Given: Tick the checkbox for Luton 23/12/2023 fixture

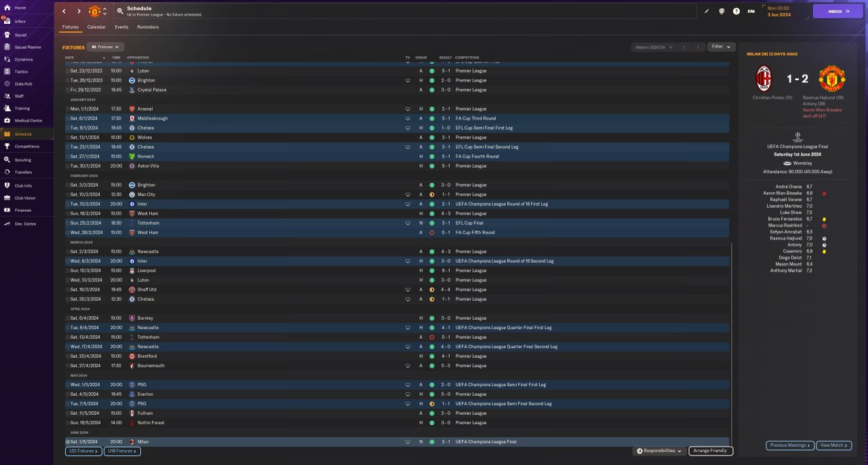Looking at the screenshot, I should click(x=68, y=71).
